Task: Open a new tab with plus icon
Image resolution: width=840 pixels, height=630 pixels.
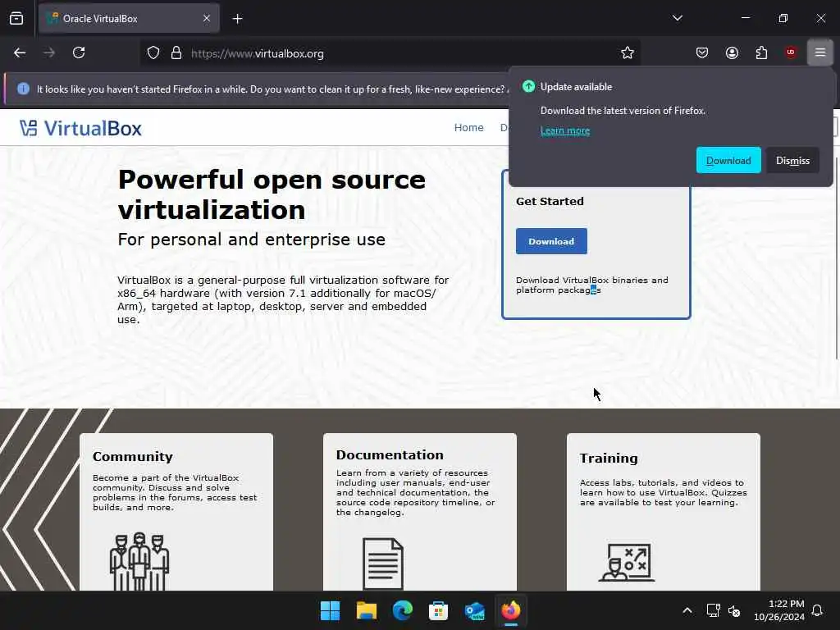Action: click(x=237, y=19)
